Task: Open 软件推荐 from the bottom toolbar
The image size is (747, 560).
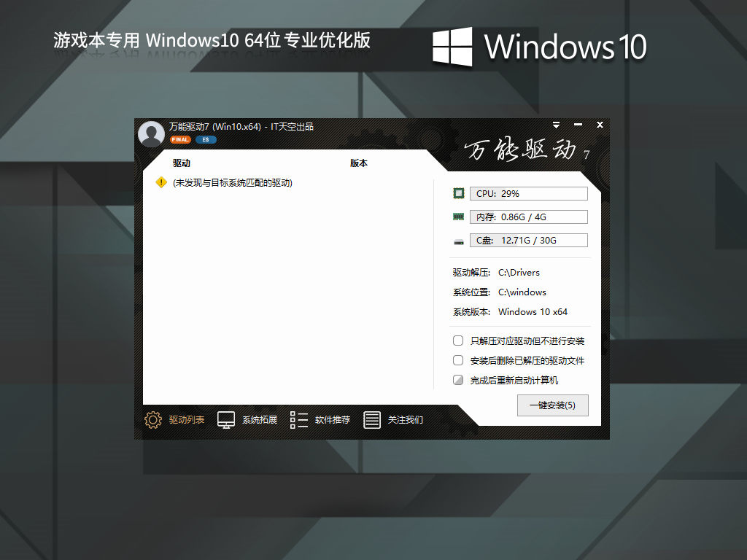Action: [x=298, y=420]
